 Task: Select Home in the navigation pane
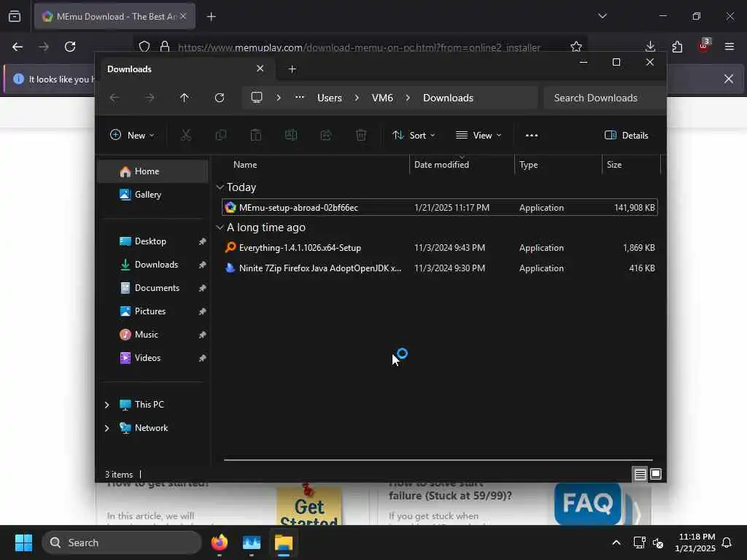(152, 171)
